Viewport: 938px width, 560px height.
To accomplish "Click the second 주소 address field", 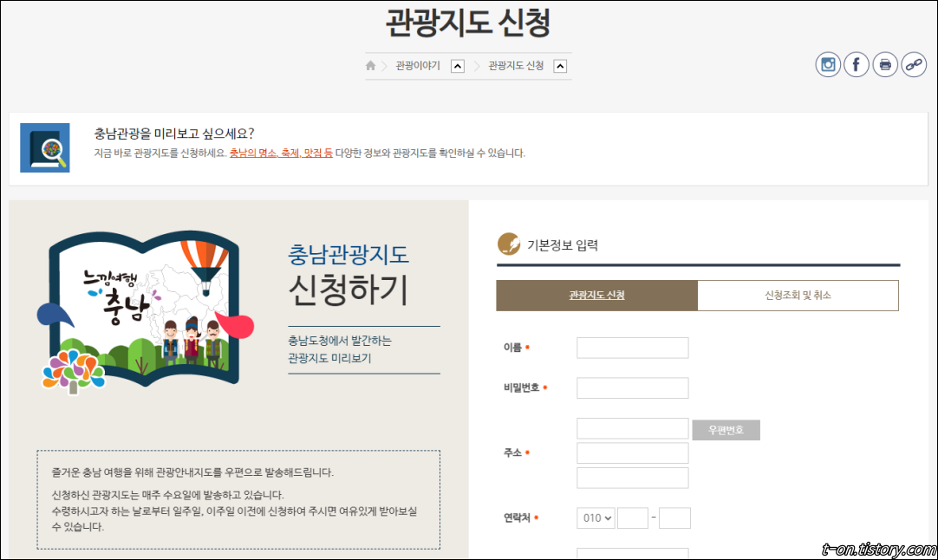I will [632, 453].
